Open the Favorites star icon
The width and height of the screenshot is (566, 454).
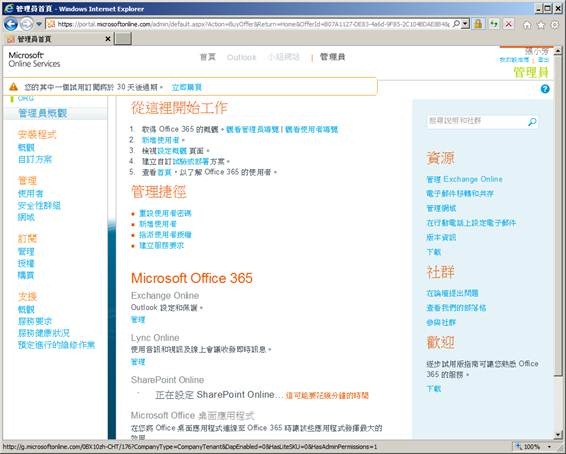[x=541, y=25]
